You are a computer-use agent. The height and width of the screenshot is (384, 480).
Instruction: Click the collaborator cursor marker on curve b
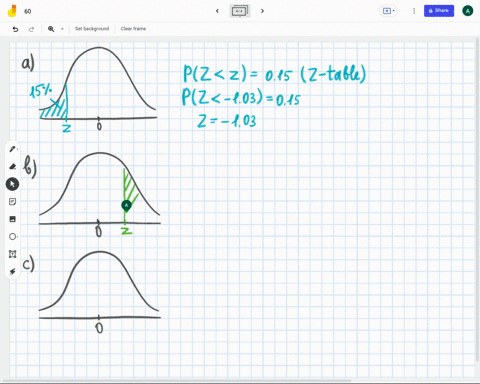coord(126,206)
